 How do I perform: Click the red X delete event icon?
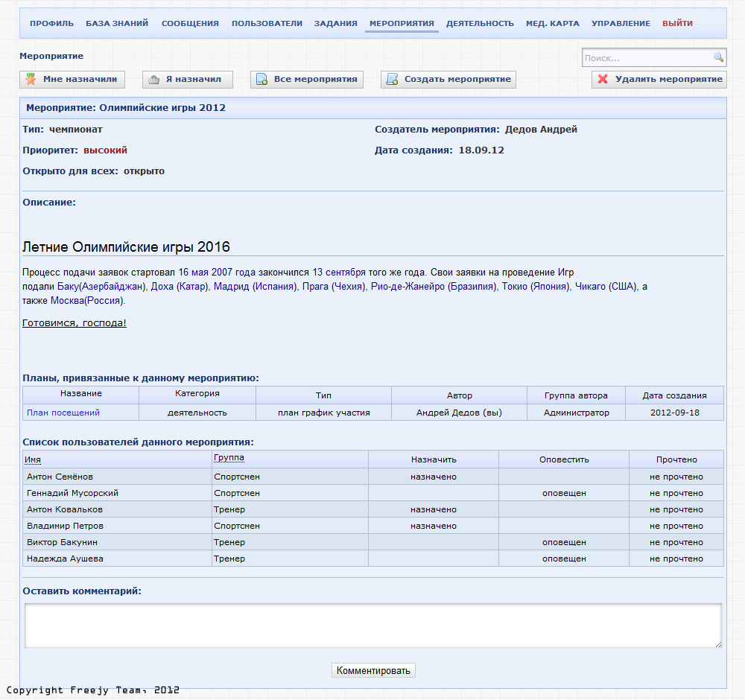point(603,80)
